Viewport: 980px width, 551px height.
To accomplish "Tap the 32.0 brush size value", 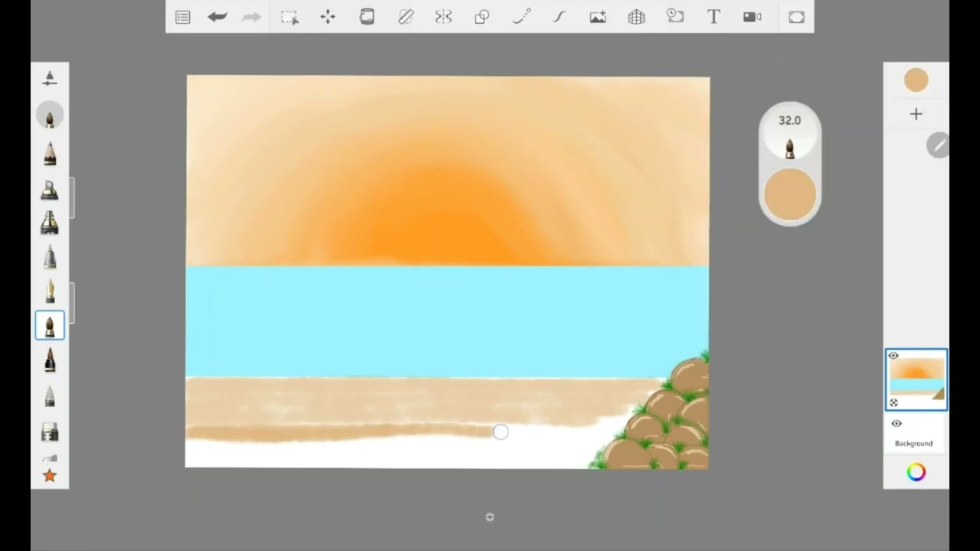I will tap(789, 120).
